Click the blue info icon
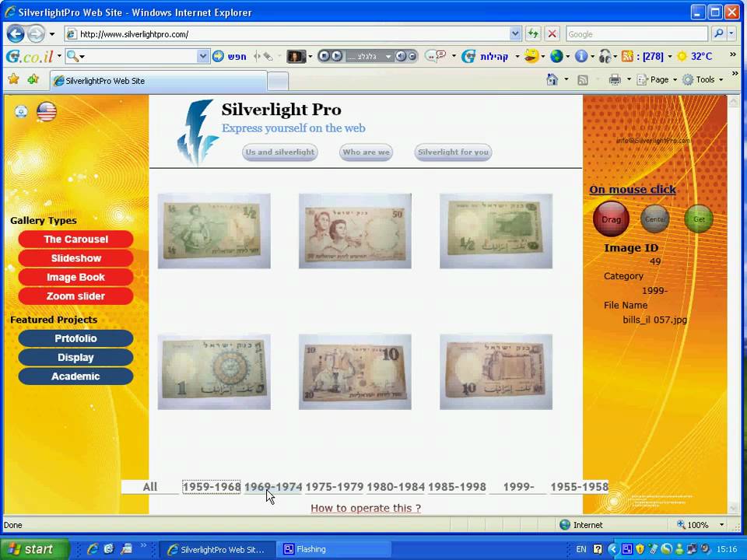The width and height of the screenshot is (747, 560). (580, 56)
